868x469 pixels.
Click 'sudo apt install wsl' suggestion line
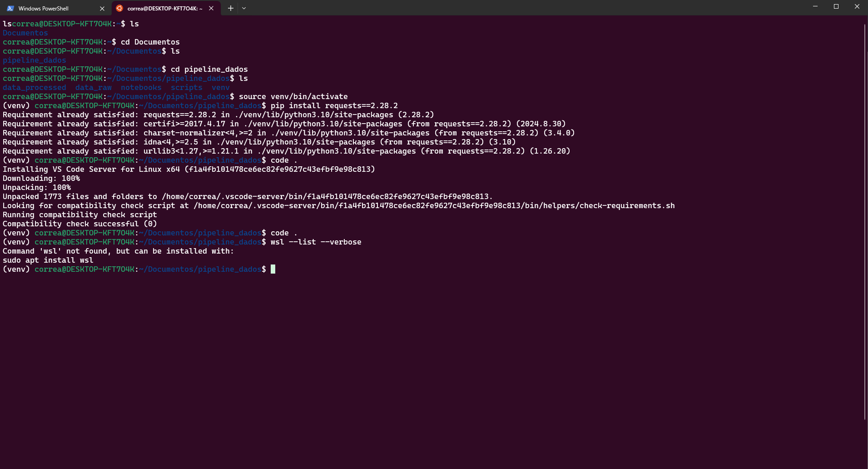(48, 260)
